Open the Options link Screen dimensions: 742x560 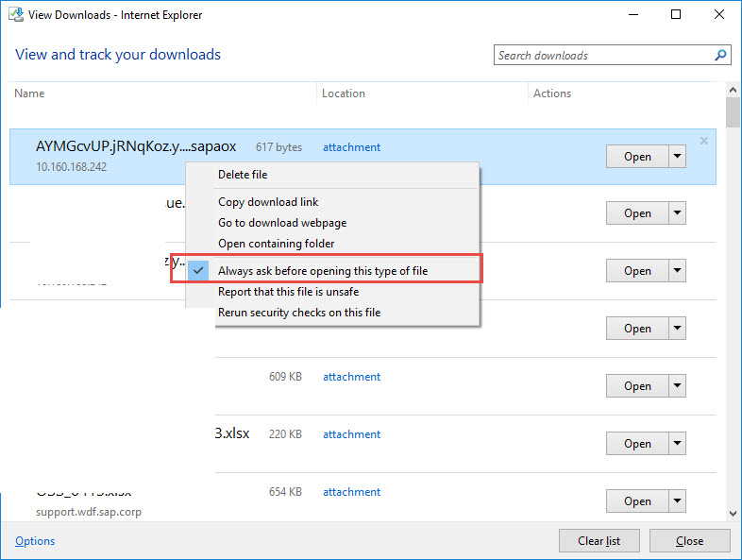coord(35,540)
